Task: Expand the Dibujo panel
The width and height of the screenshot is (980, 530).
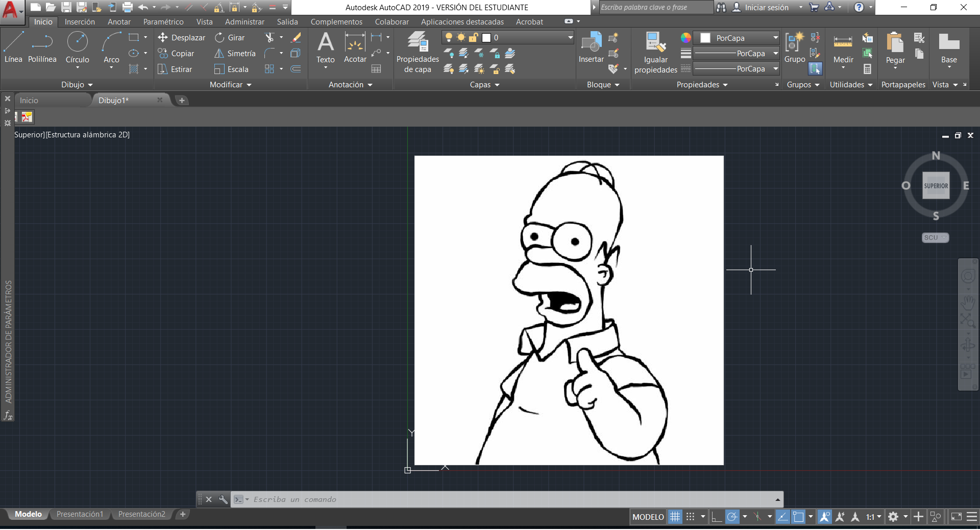Action: (77, 85)
